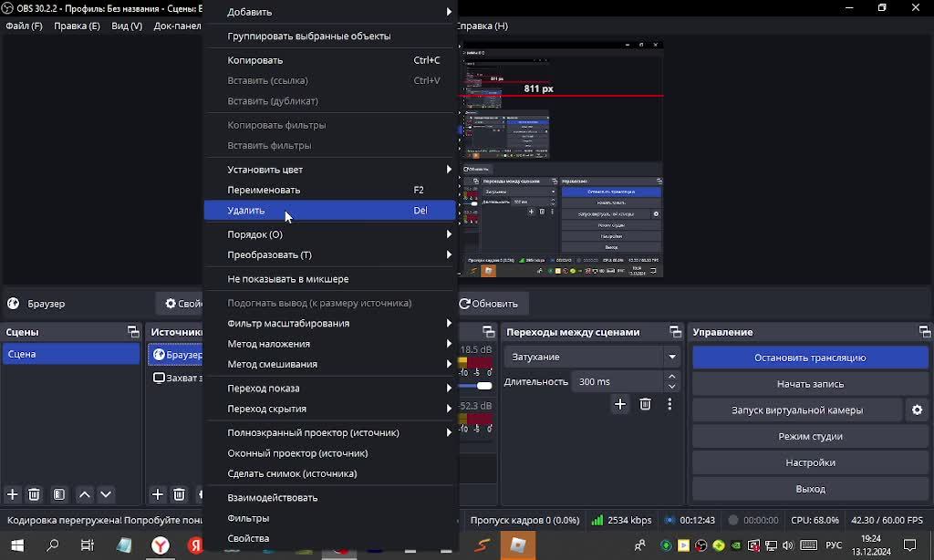Expand the Метод смешивания submenu
934x560 pixels.
329,364
